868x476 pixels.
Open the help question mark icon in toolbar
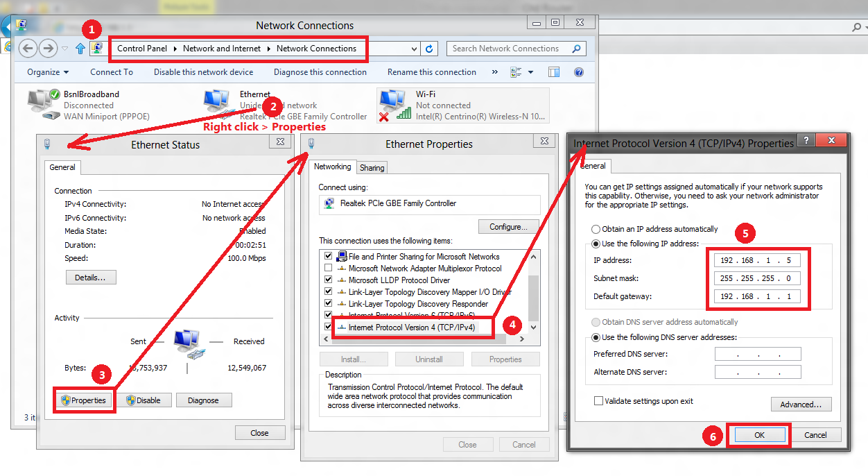point(579,72)
